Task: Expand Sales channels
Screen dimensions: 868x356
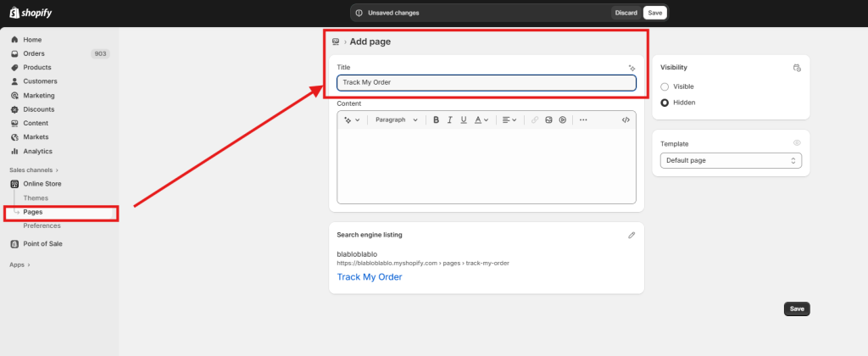Action: coord(34,170)
